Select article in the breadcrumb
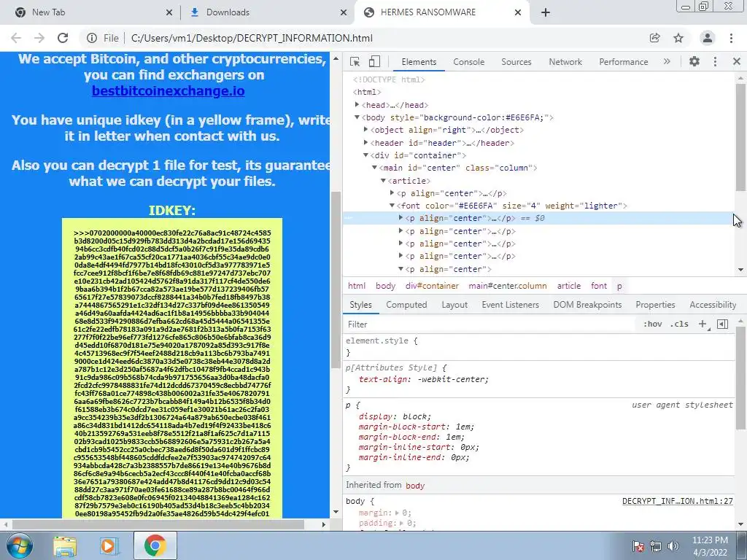This screenshot has width=747, height=560. point(569,286)
